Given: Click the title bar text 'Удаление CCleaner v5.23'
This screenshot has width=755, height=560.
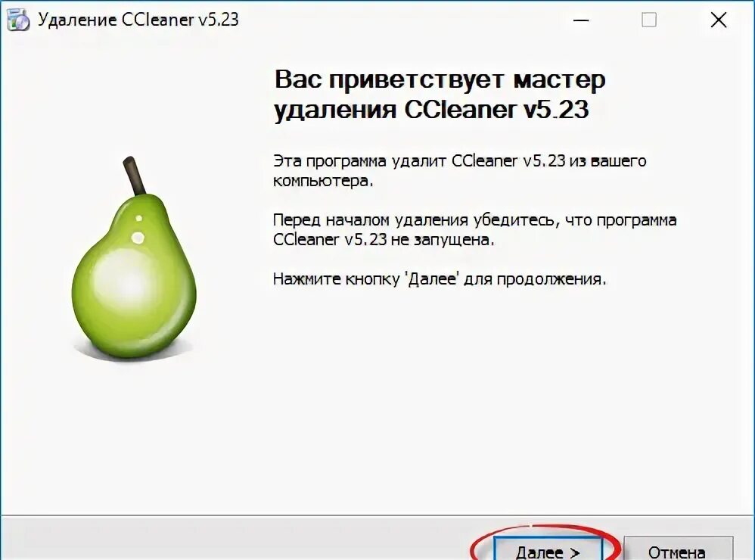Looking at the screenshot, I should pyautogui.click(x=138, y=20).
